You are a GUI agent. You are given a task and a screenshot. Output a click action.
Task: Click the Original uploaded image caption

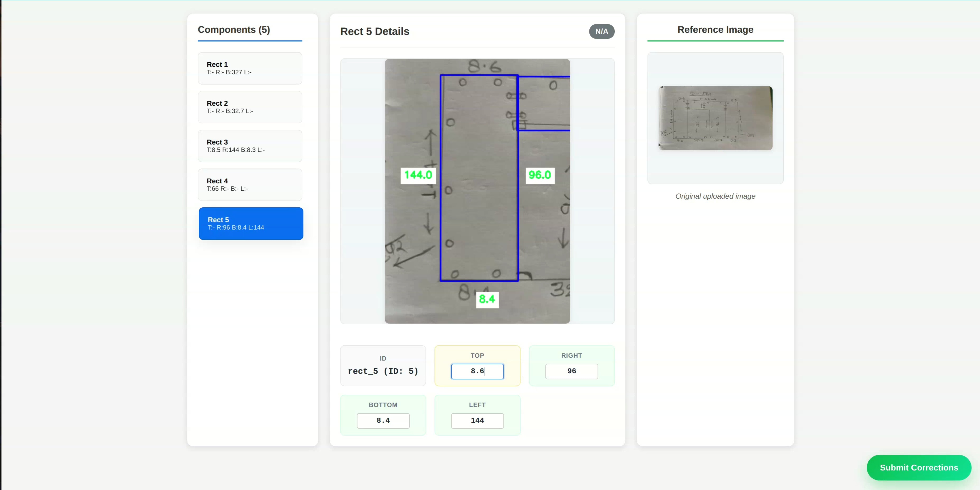pos(715,197)
